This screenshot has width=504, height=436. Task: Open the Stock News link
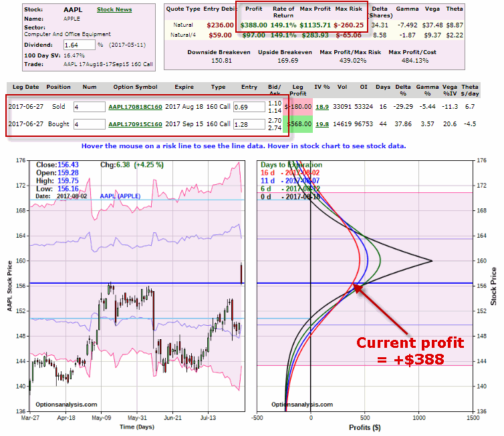114,9
